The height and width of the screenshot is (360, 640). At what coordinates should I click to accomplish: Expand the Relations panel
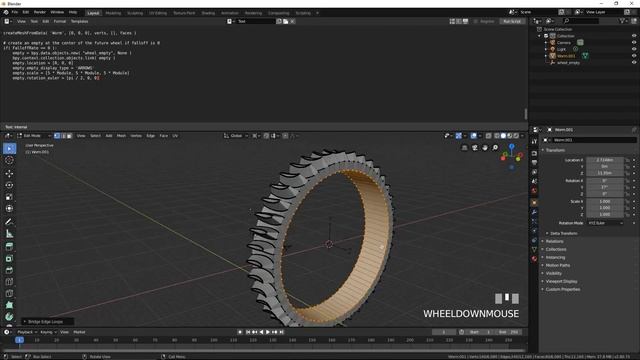pyautogui.click(x=554, y=242)
